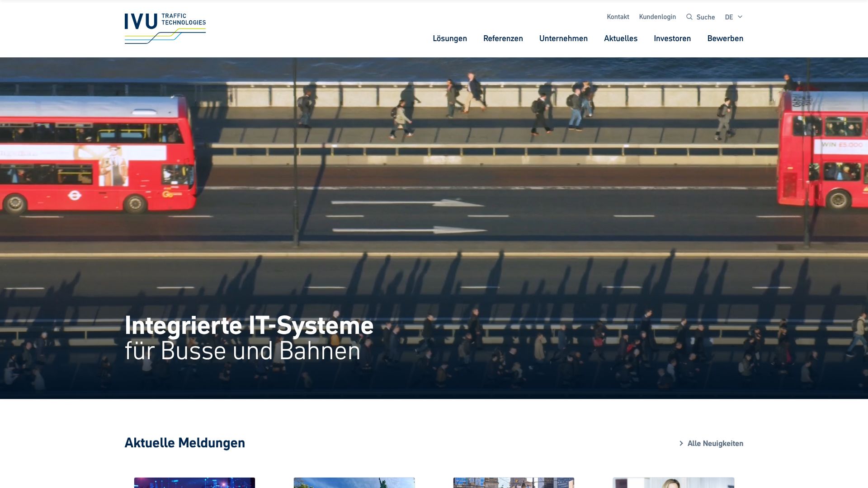Viewport: 868px width, 488px height.
Task: Open the Investoren section
Action: pyautogui.click(x=672, y=38)
